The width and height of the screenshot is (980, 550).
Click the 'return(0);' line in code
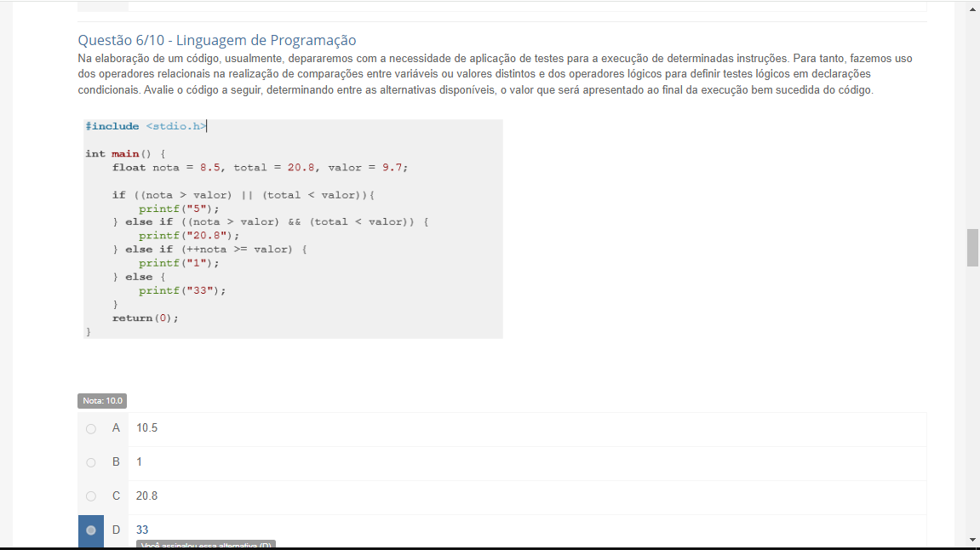(x=146, y=318)
